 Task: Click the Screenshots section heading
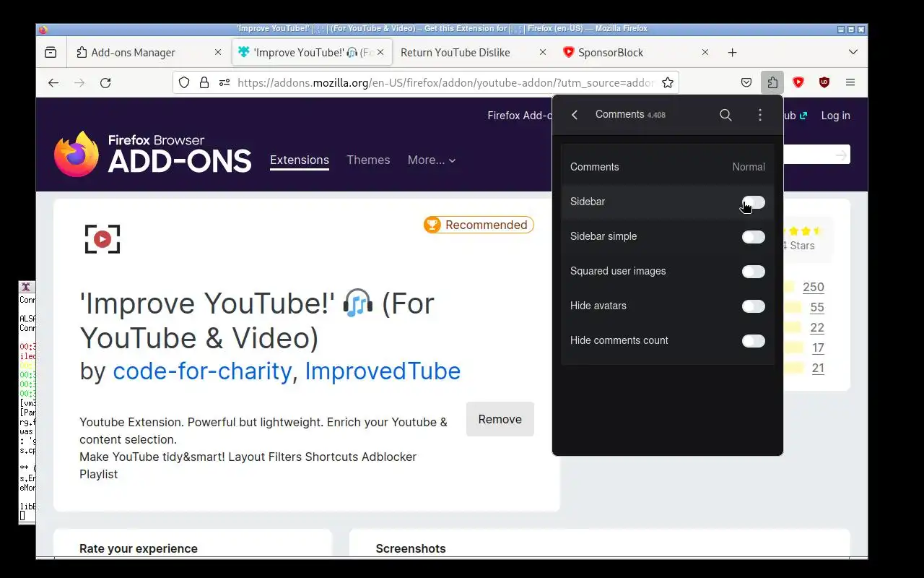click(x=411, y=548)
